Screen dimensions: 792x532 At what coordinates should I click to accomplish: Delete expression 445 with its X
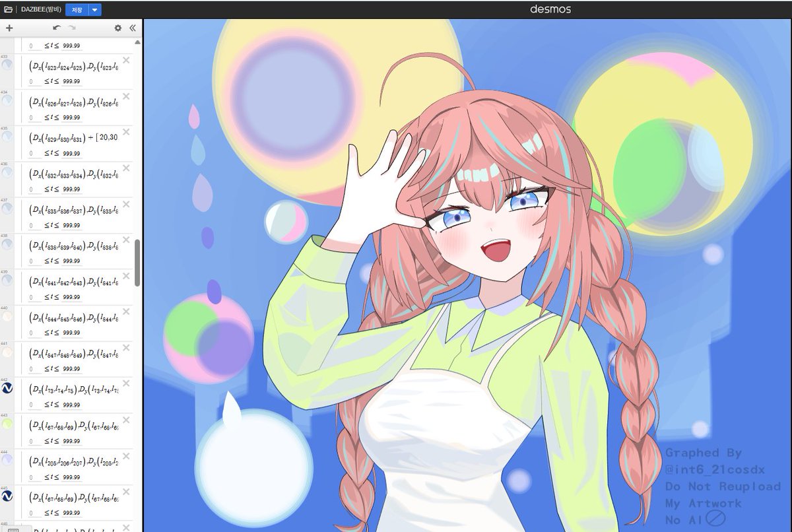pyautogui.click(x=126, y=492)
